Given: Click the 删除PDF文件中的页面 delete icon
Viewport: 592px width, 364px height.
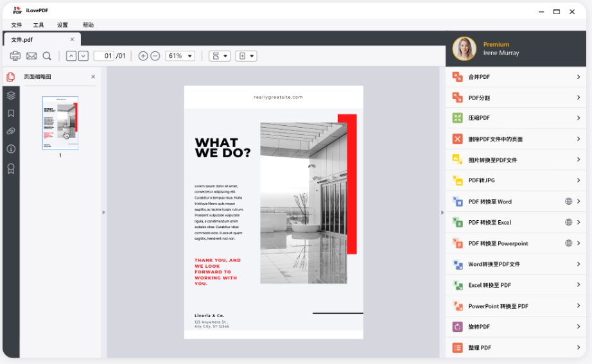Looking at the screenshot, I should 458,139.
